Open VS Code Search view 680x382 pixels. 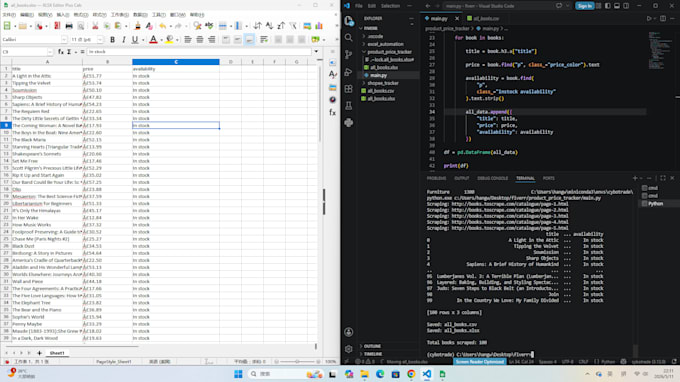coord(349,38)
